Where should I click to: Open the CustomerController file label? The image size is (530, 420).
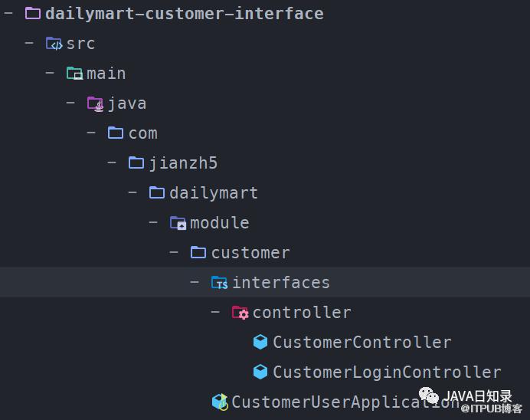point(362,342)
